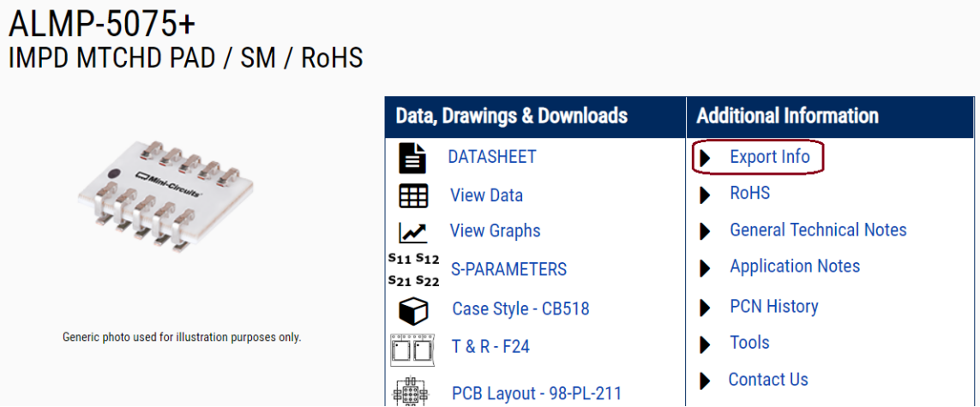Expand the Application Notes arrow
The image size is (980, 407).
pos(706,269)
